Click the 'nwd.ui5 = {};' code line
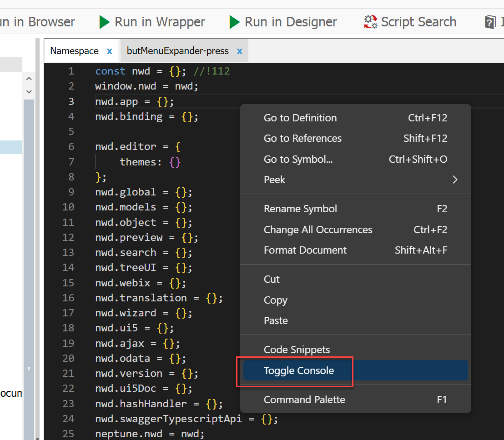Viewport: 504px width, 440px height. tap(134, 328)
